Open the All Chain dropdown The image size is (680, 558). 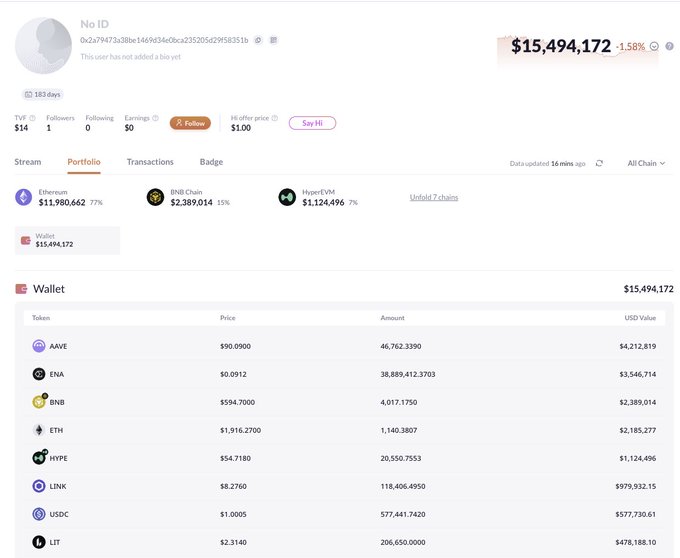[x=646, y=163]
